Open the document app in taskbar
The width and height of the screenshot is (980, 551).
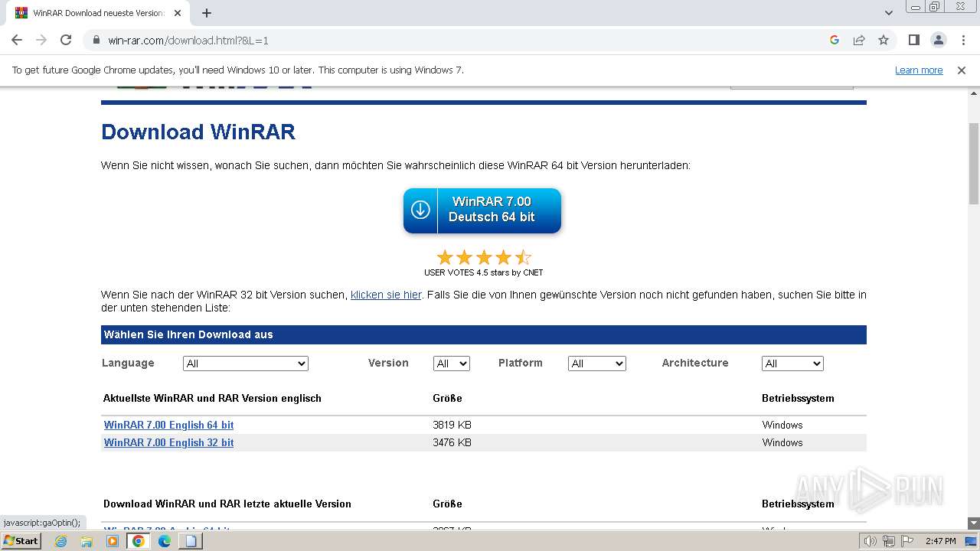click(191, 541)
